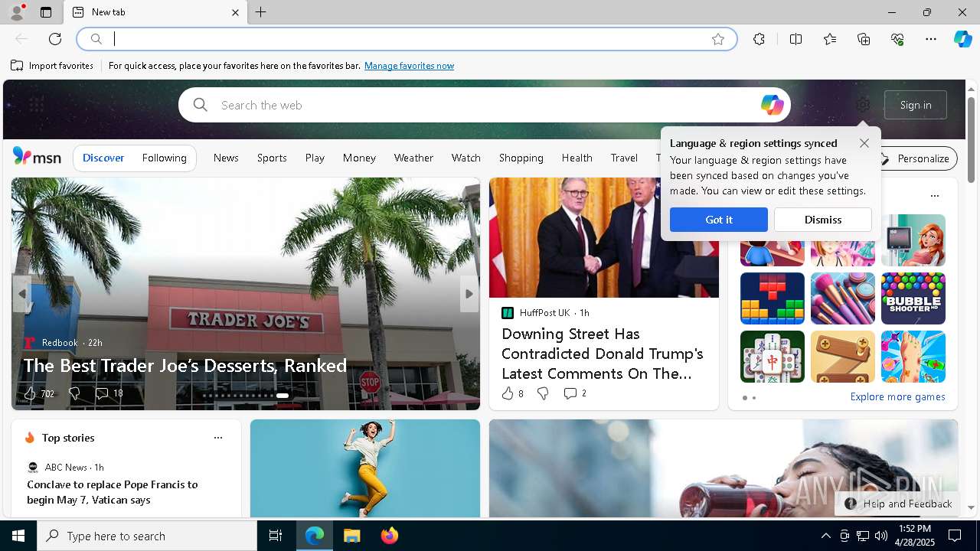Open the MSN logo home link
Image resolution: width=980 pixels, height=551 pixels.
(37, 158)
